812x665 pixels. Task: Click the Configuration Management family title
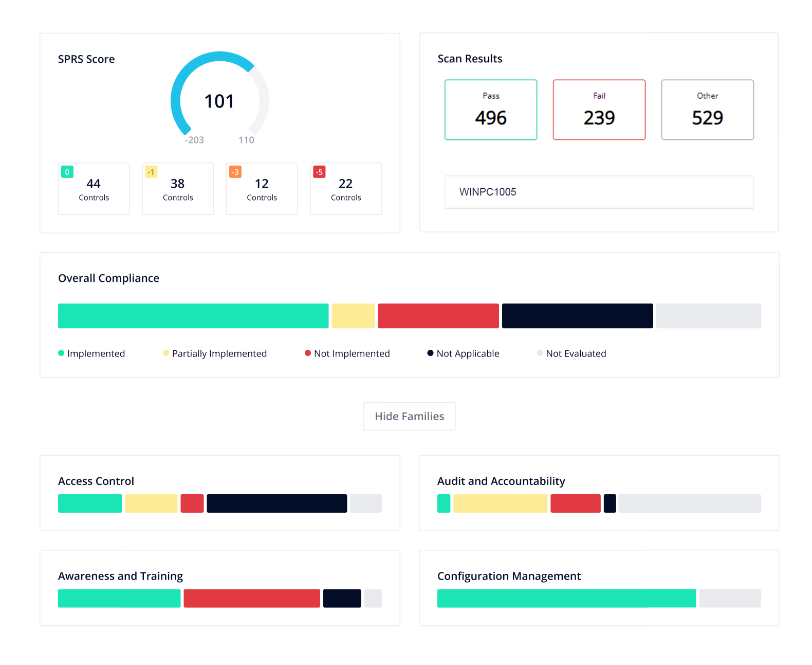(x=509, y=576)
